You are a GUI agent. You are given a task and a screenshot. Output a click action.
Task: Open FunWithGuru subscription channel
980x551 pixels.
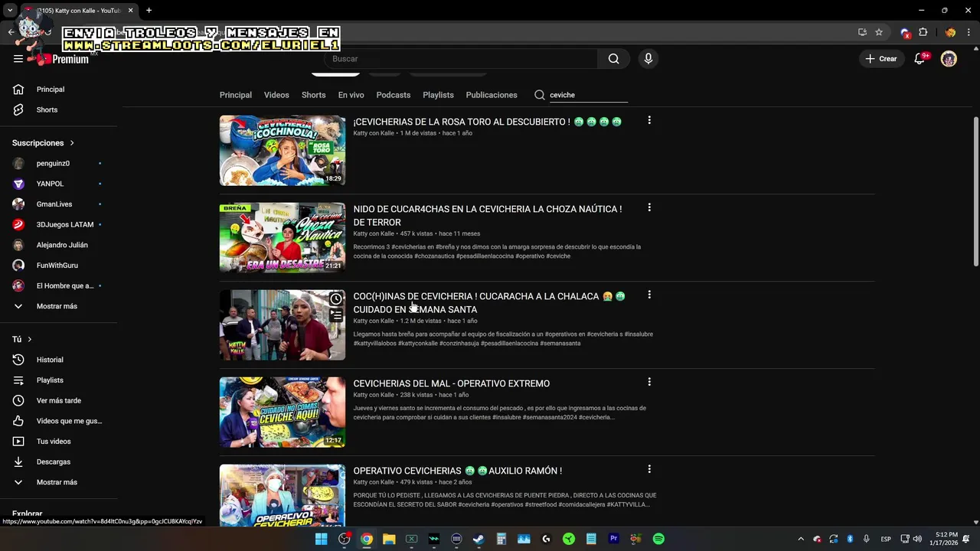(x=59, y=266)
